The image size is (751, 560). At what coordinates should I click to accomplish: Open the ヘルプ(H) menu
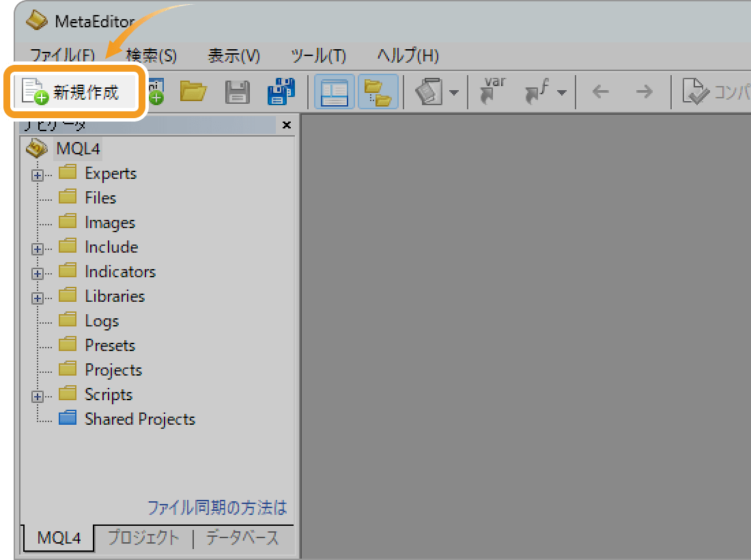click(408, 55)
